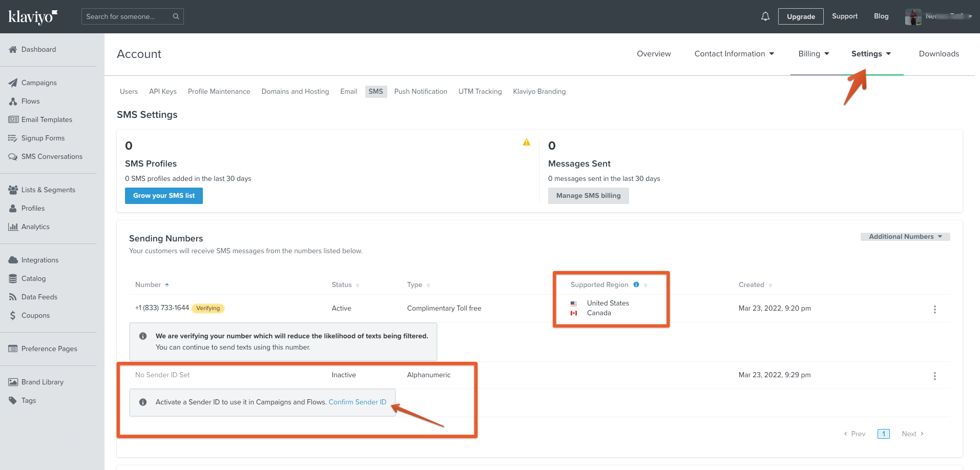Click the +1 (833) 733-1644 number
This screenshot has width=980, height=470.
click(x=162, y=308)
